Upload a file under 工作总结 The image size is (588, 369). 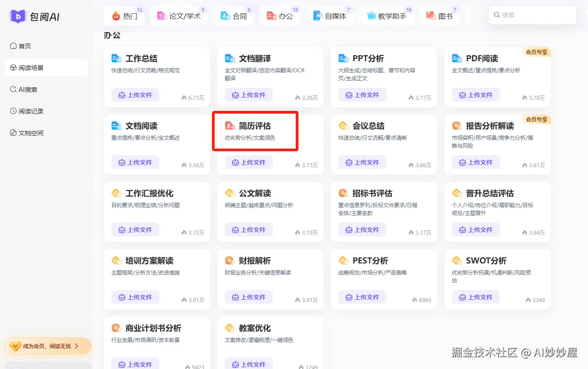point(135,95)
